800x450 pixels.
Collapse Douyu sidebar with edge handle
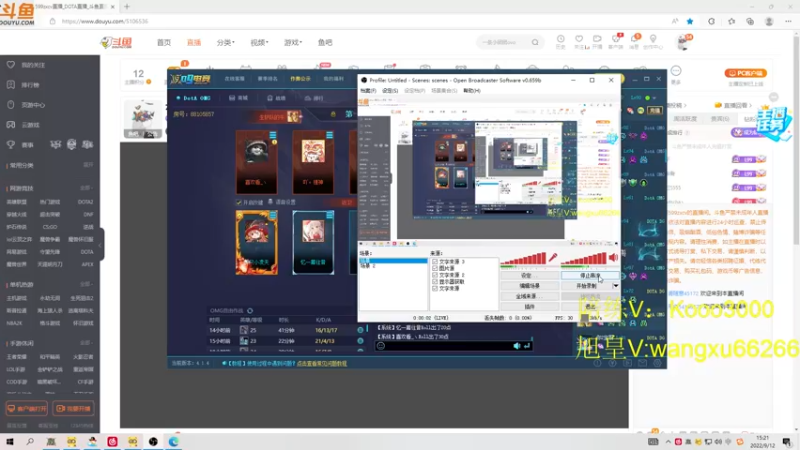pos(101,244)
